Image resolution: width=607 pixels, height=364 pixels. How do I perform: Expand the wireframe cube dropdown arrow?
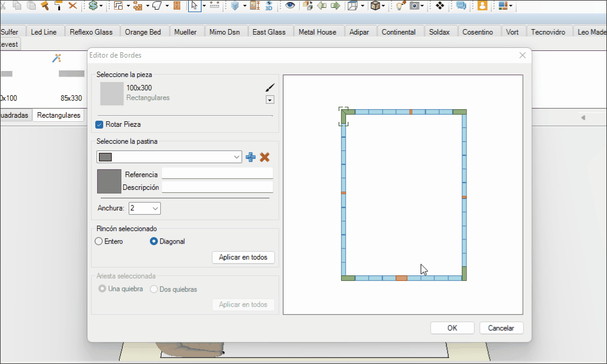(362, 6)
